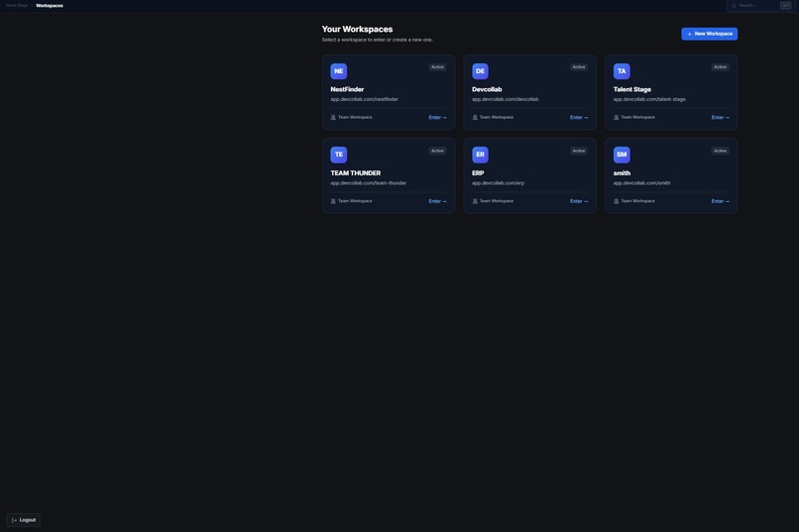Click the TA avatar icon for Talent Stage
Screen dimensions: 799x532
622,71
